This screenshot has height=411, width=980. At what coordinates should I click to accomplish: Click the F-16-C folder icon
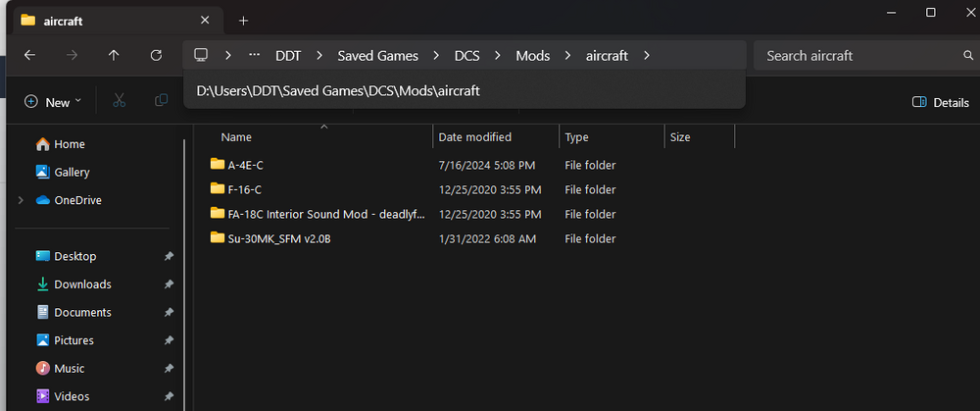point(217,189)
